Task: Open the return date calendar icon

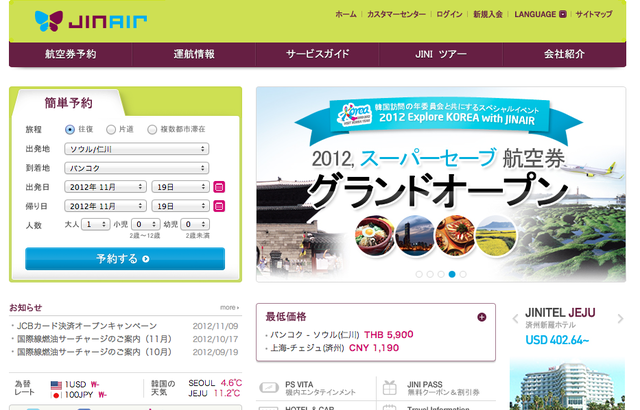Action: coord(219,206)
